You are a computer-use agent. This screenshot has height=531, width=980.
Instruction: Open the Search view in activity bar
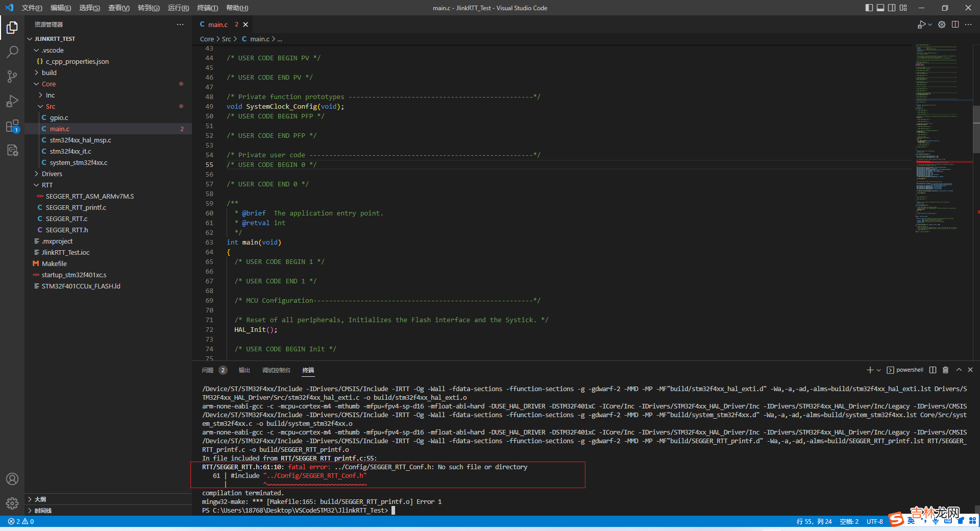point(12,52)
